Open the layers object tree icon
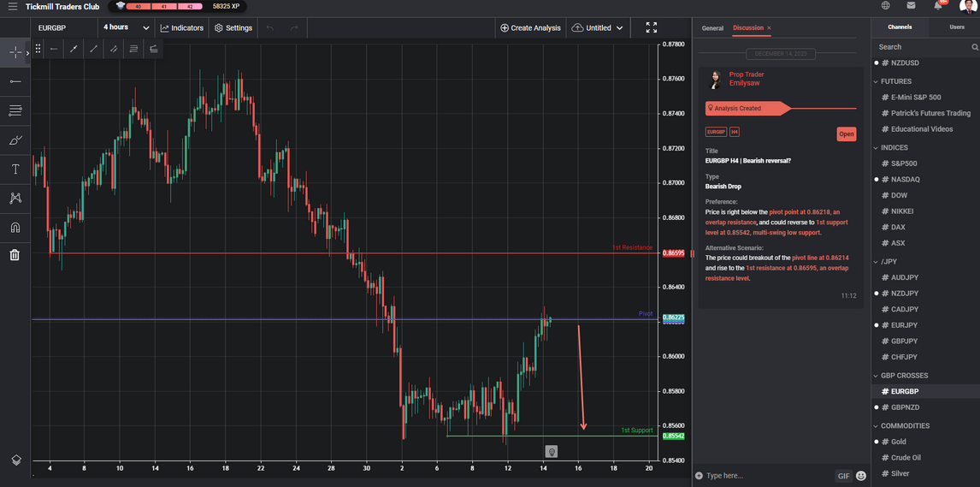This screenshot has width=980, height=487. click(16, 460)
